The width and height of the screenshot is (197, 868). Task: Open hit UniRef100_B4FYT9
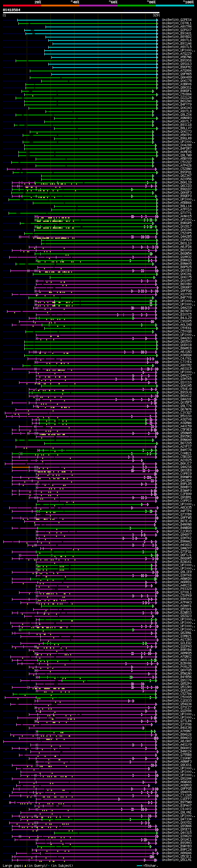(177, 104)
